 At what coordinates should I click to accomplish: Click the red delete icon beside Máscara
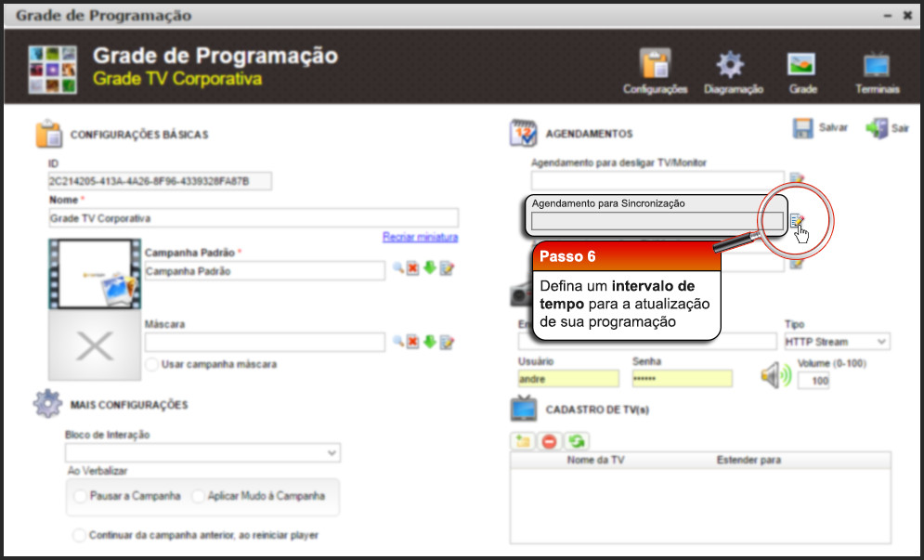click(x=413, y=343)
